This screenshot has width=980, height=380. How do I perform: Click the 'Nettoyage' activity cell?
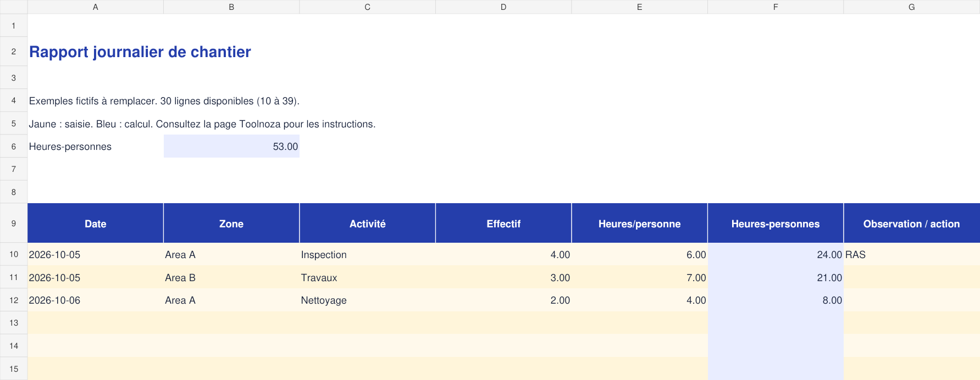click(x=368, y=300)
